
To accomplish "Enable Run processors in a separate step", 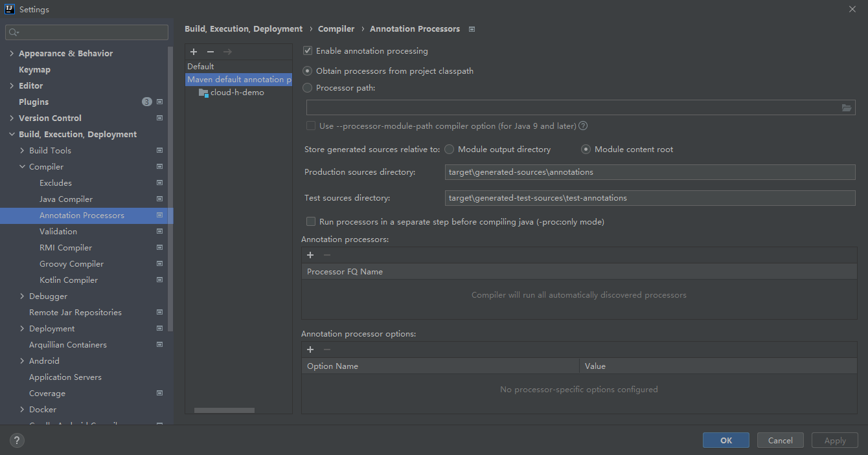I will pyautogui.click(x=311, y=221).
